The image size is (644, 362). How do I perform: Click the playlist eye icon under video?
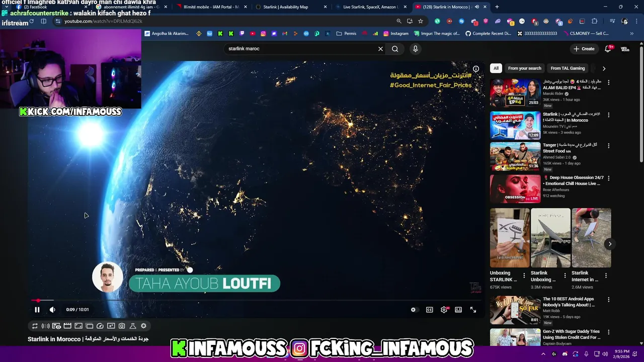click(56, 326)
